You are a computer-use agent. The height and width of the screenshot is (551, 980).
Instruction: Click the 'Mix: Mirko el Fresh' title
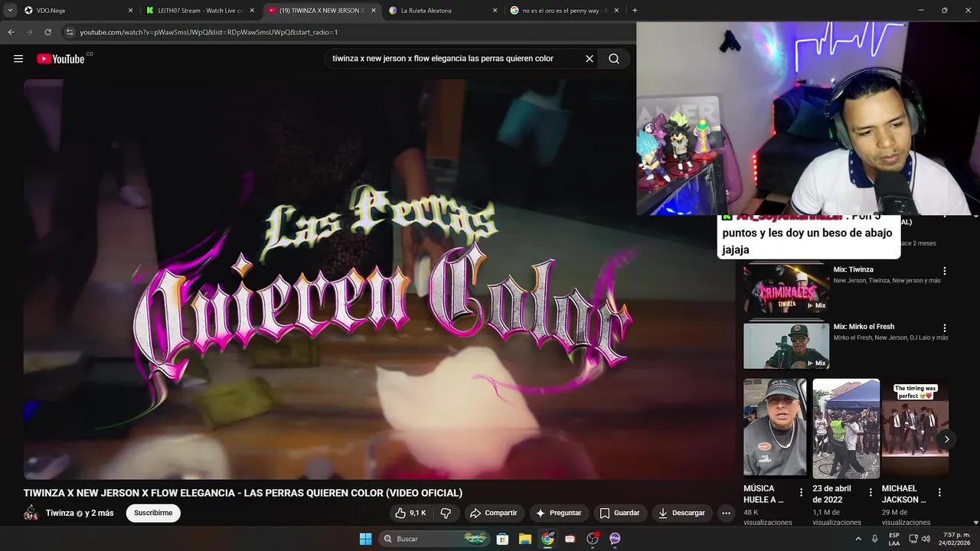click(x=864, y=327)
